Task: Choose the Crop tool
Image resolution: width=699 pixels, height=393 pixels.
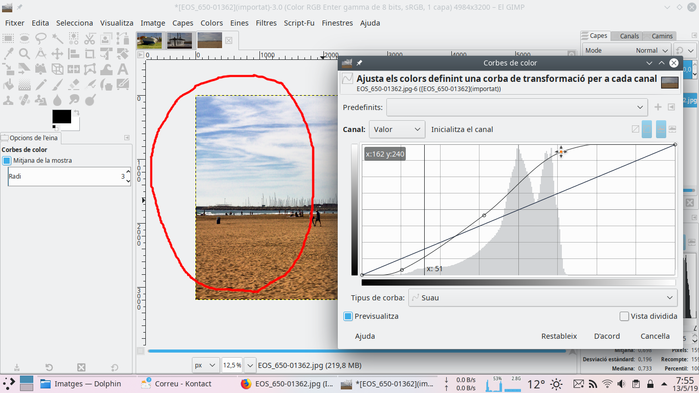Action: pyautogui.click(x=90, y=54)
